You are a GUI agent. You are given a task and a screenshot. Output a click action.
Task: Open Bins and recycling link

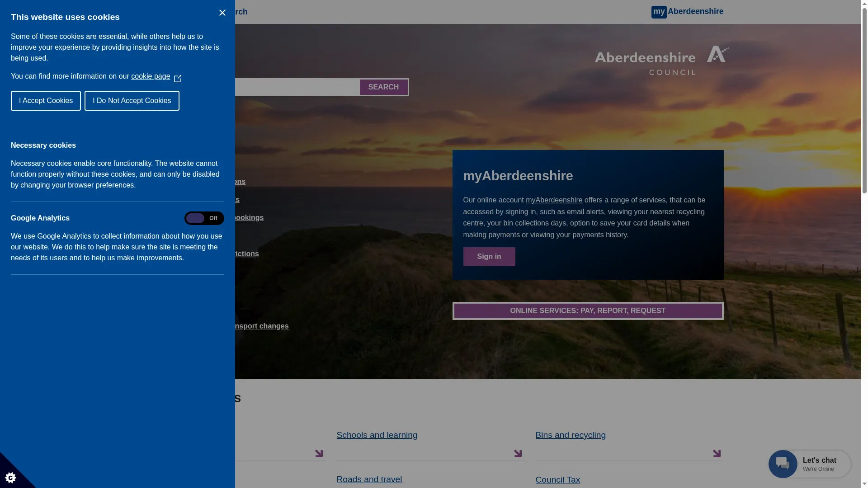571,435
